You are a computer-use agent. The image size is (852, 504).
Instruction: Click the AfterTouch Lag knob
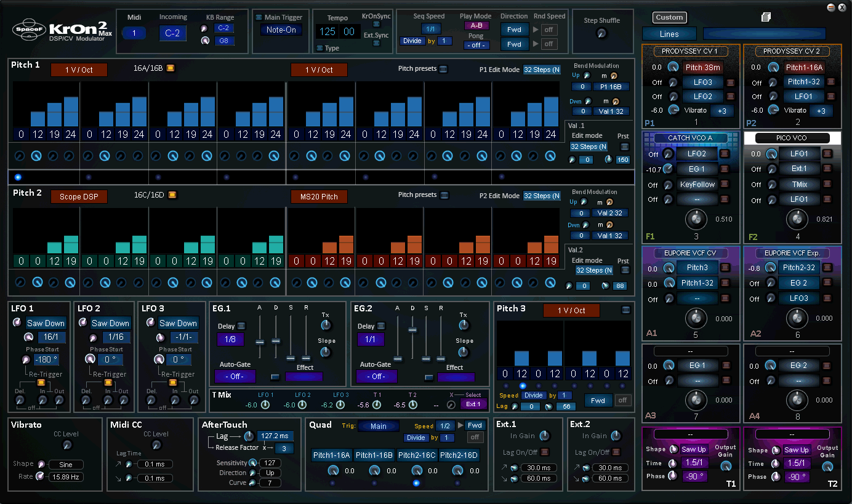click(x=249, y=436)
